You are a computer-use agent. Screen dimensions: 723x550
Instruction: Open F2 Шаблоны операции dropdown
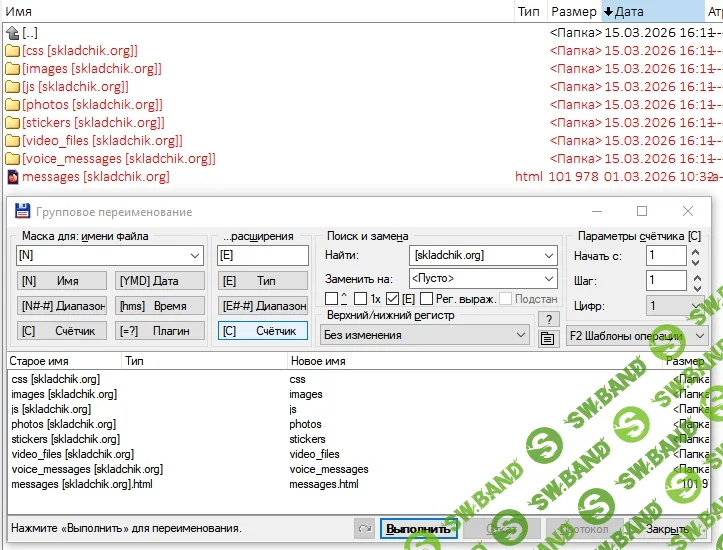click(x=699, y=336)
